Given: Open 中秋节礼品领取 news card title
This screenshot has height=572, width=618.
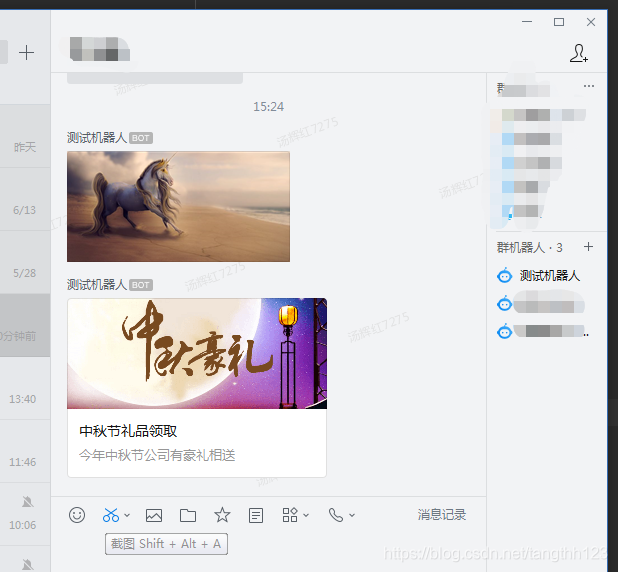Looking at the screenshot, I should pyautogui.click(x=128, y=431).
